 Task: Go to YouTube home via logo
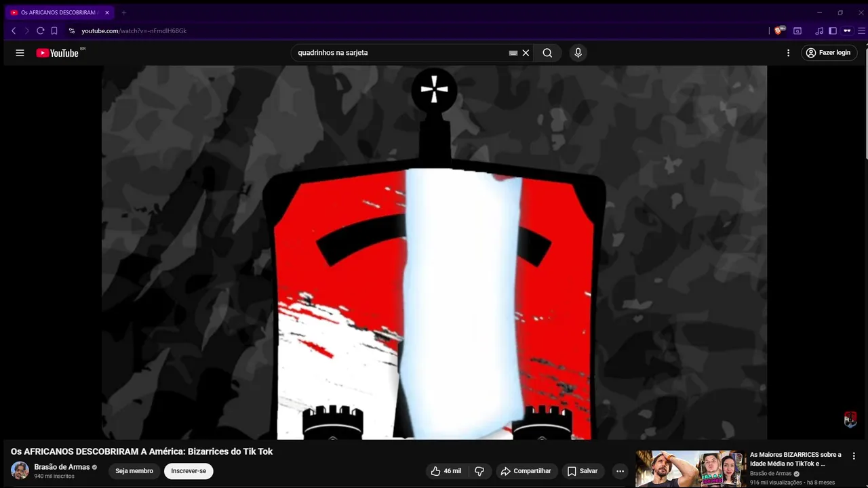click(x=58, y=53)
